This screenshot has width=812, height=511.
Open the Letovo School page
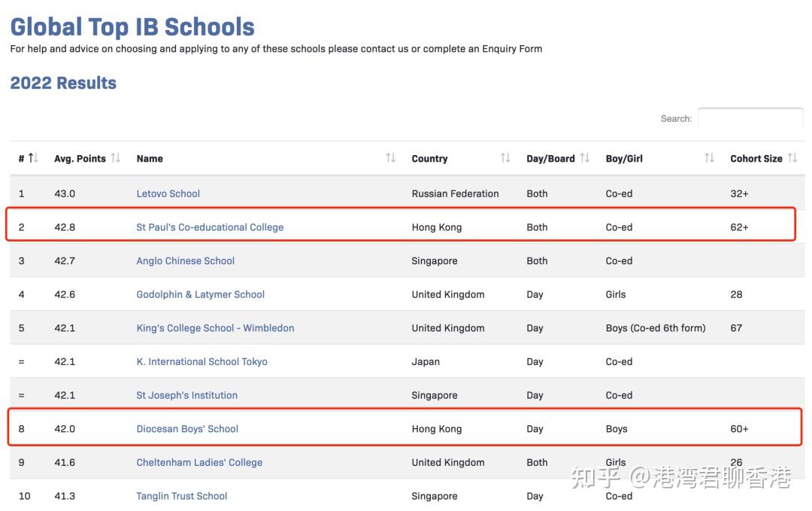pos(168,193)
